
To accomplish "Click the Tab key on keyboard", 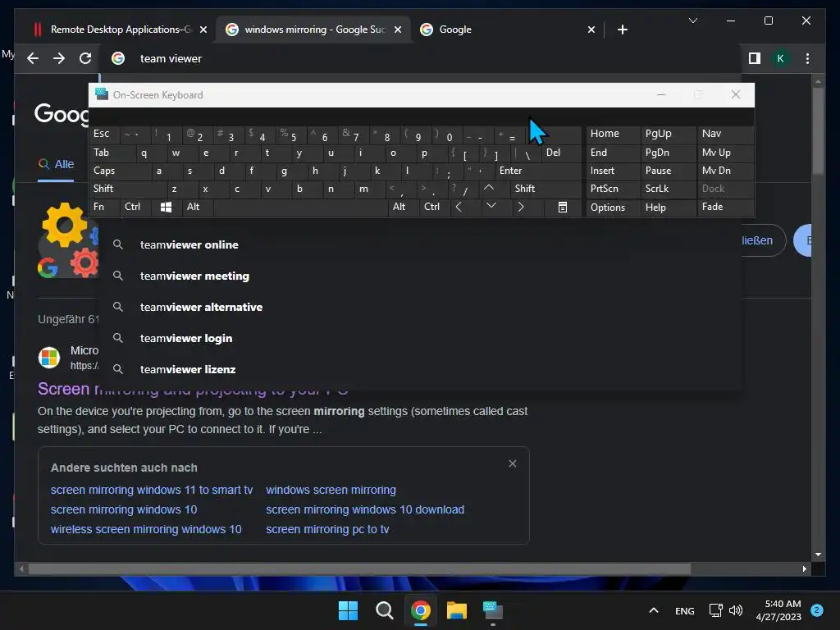I will 112,153.
